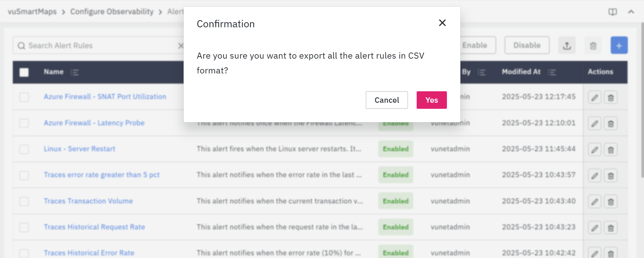Delete the Traces Transaction Volume rule
The height and width of the screenshot is (258, 644).
(611, 202)
